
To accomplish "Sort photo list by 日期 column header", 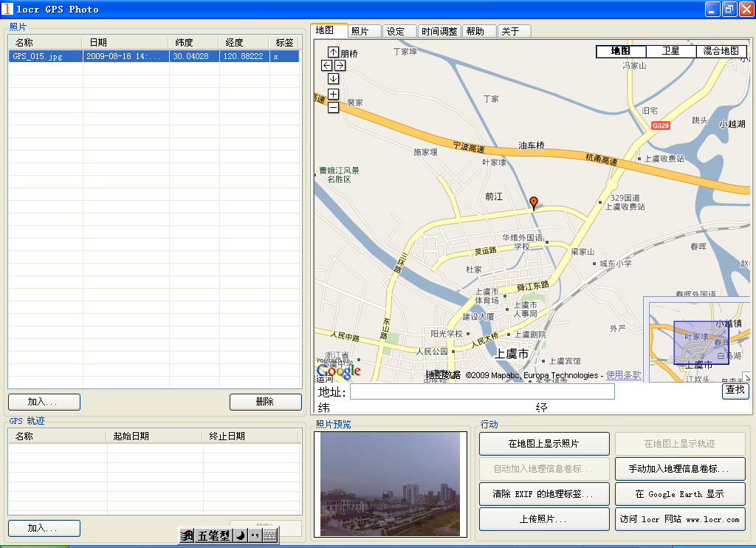I will click(x=126, y=42).
